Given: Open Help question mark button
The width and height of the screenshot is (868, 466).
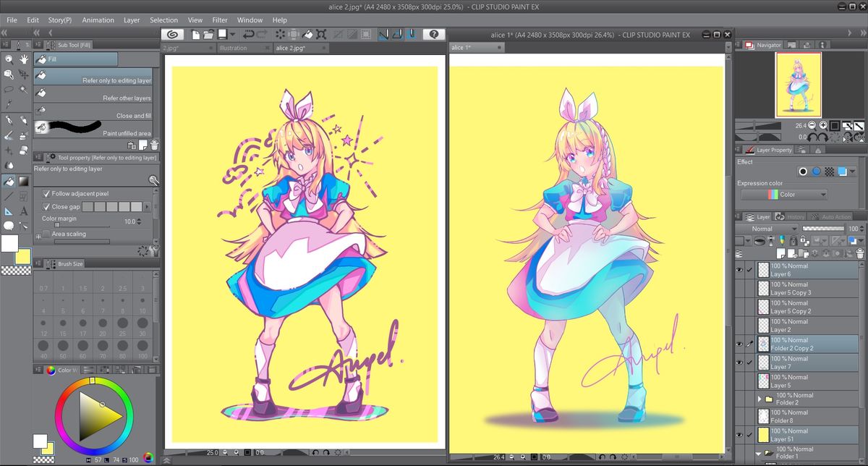Looking at the screenshot, I should 434,34.
